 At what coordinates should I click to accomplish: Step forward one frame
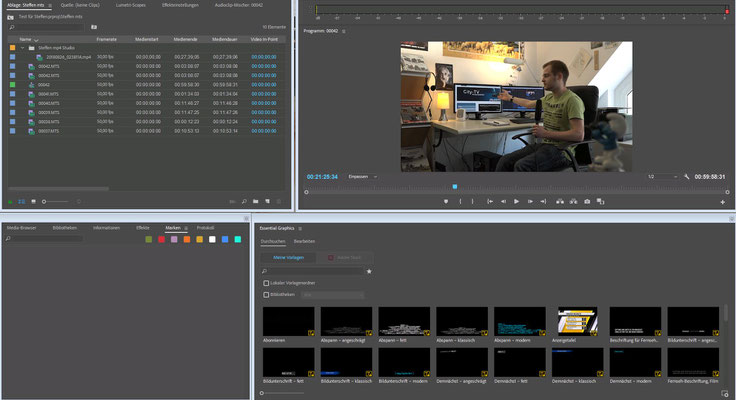click(530, 201)
